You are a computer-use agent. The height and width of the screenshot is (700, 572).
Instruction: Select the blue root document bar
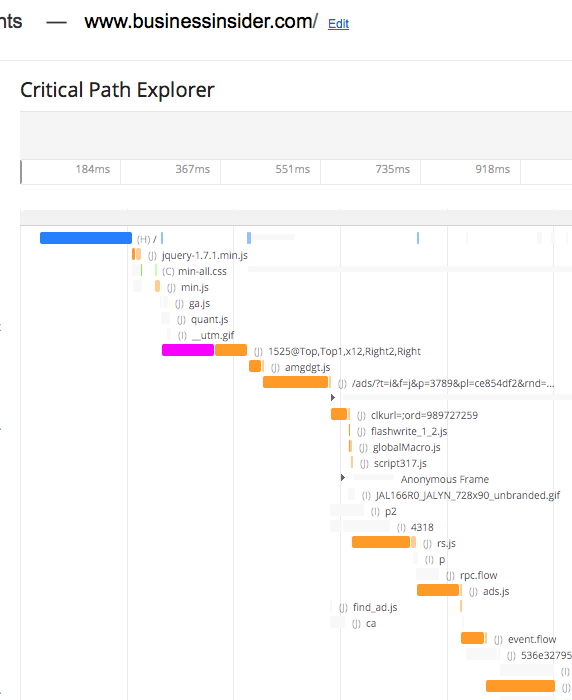tap(86, 238)
